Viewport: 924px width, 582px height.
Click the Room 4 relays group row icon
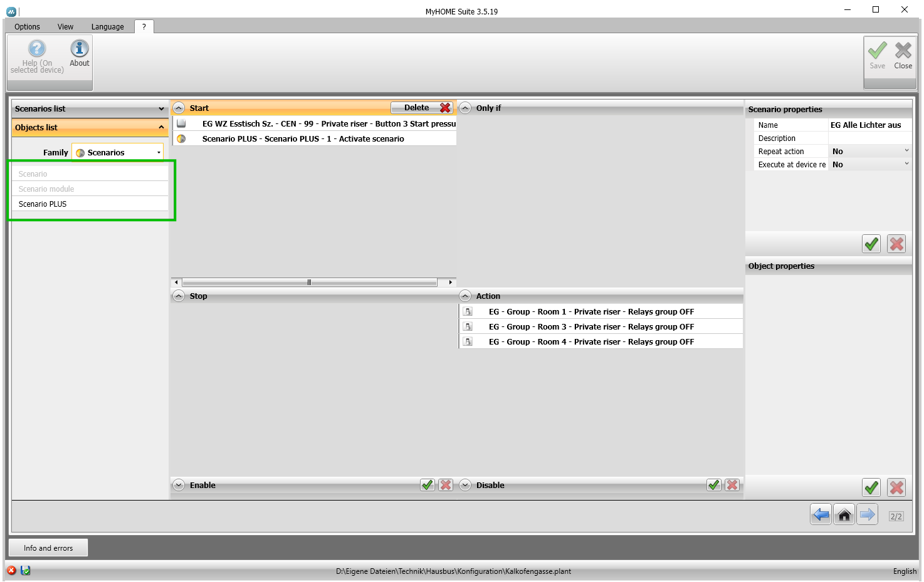(468, 341)
